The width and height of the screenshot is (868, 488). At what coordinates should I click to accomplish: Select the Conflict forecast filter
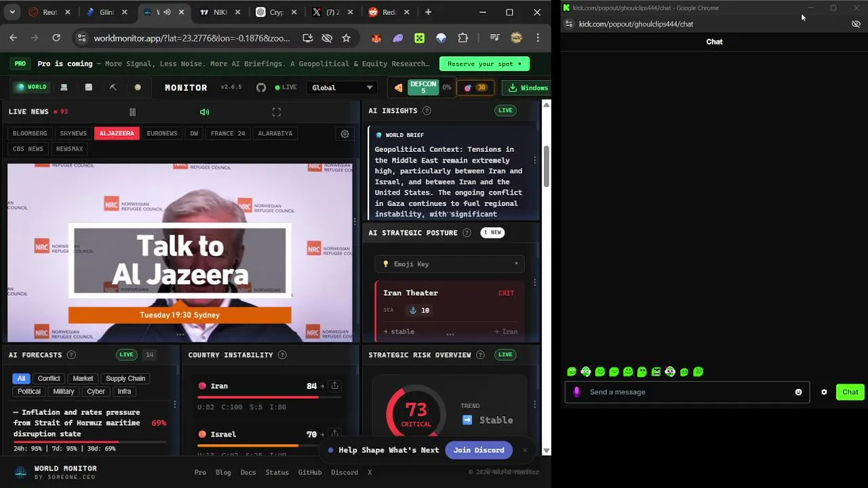(x=49, y=379)
